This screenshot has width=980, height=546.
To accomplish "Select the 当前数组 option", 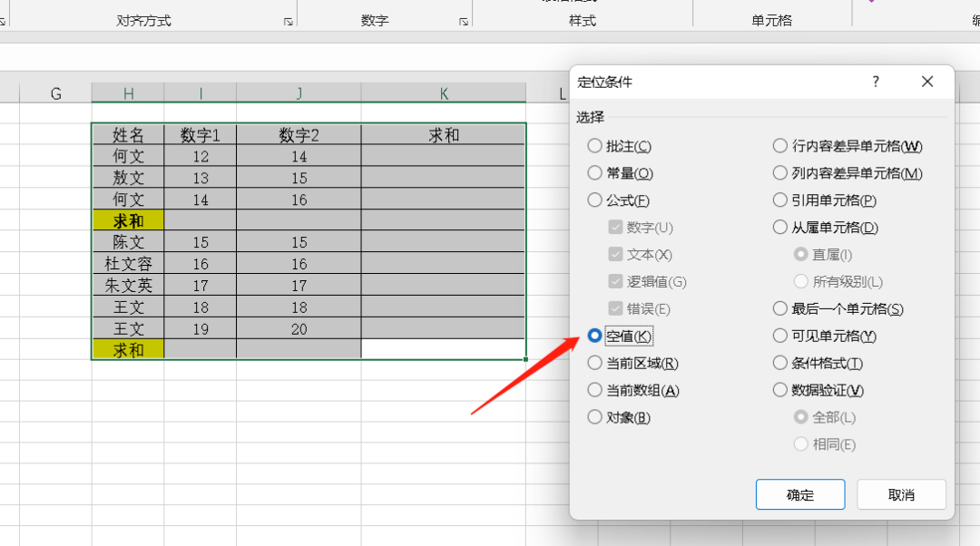I will pyautogui.click(x=594, y=390).
